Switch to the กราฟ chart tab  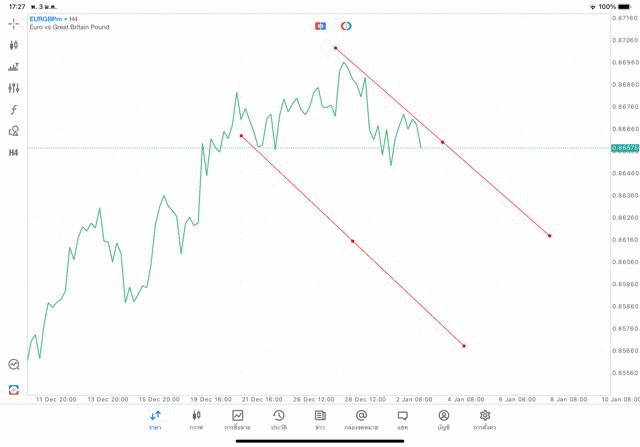click(196, 420)
